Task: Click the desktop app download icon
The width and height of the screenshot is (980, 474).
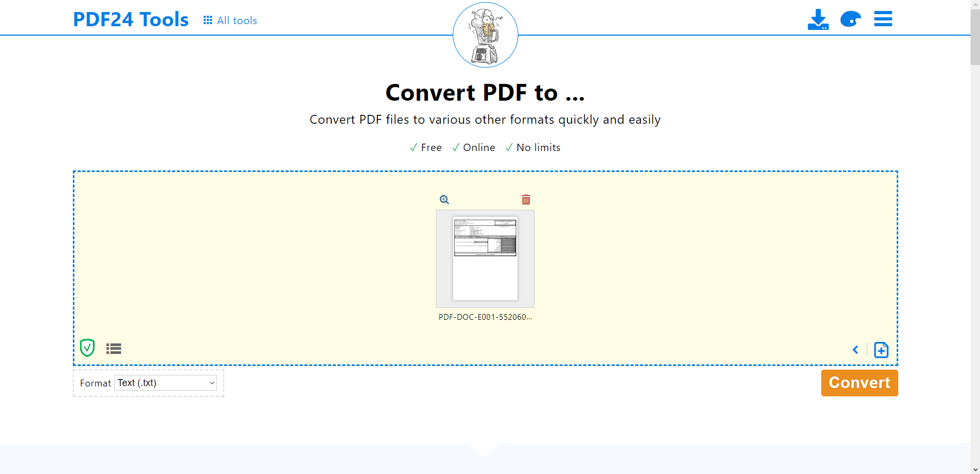Action: click(818, 19)
